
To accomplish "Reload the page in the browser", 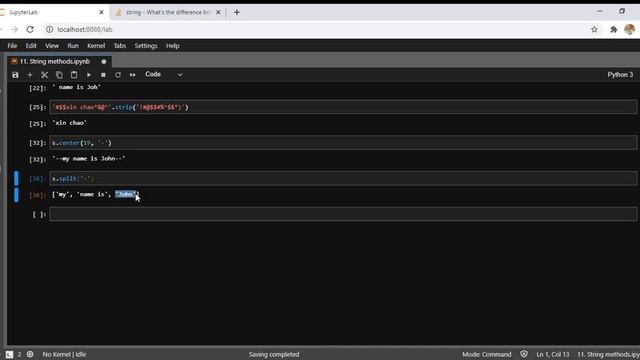I will click(30, 29).
